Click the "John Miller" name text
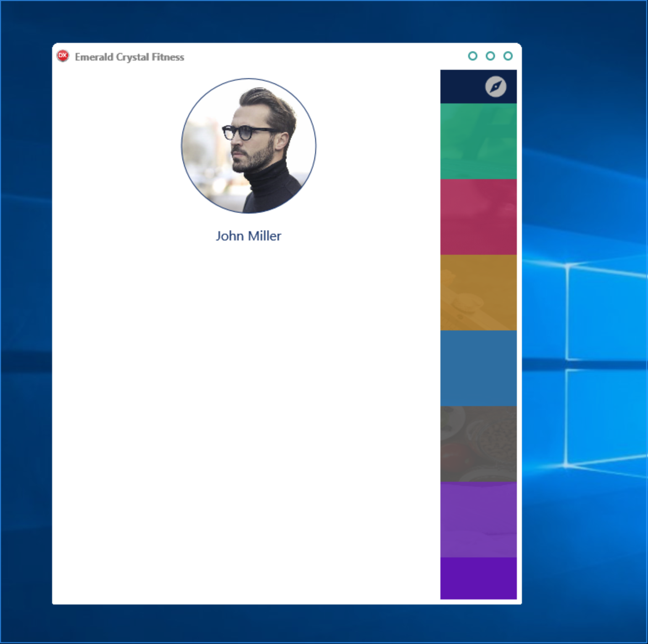This screenshot has height=644, width=648. tap(249, 236)
